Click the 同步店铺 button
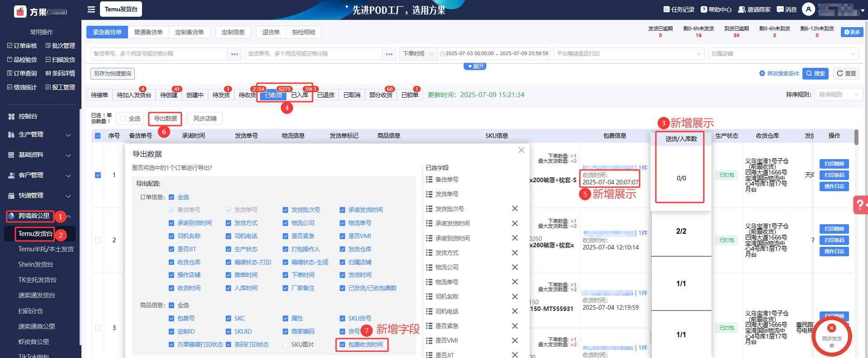Viewport: 868px width, 358px height. tap(205, 118)
